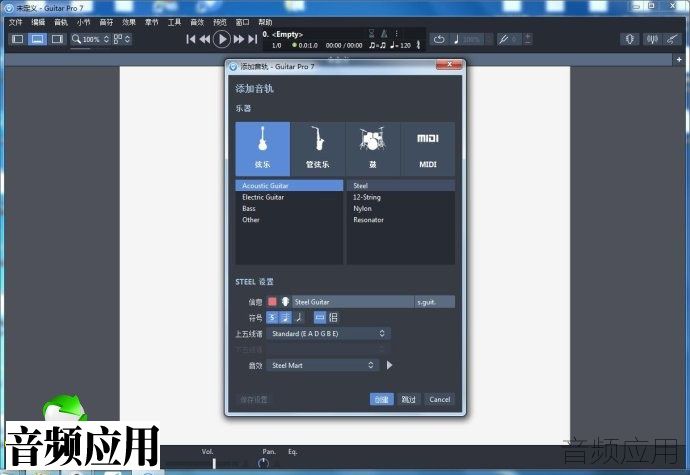Open the 音轨 track menu
The width and height of the screenshot is (690, 475).
point(61,22)
